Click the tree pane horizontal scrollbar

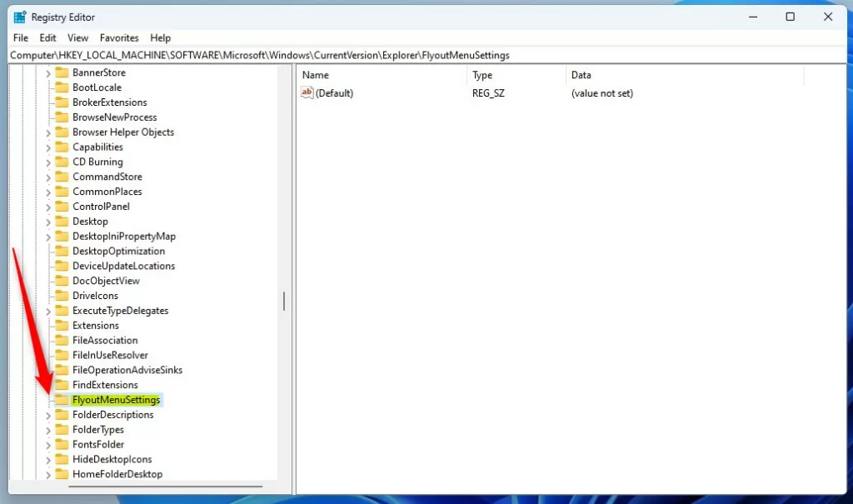(166, 486)
